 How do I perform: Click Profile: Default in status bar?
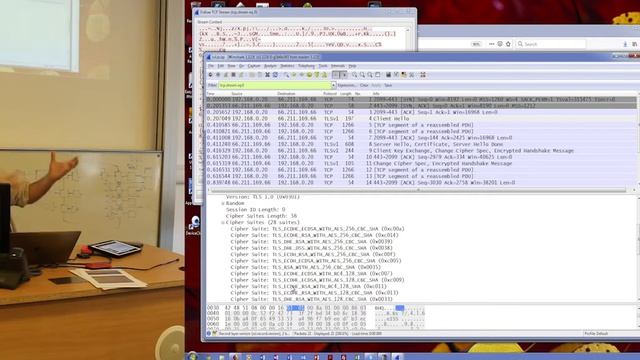596,333
